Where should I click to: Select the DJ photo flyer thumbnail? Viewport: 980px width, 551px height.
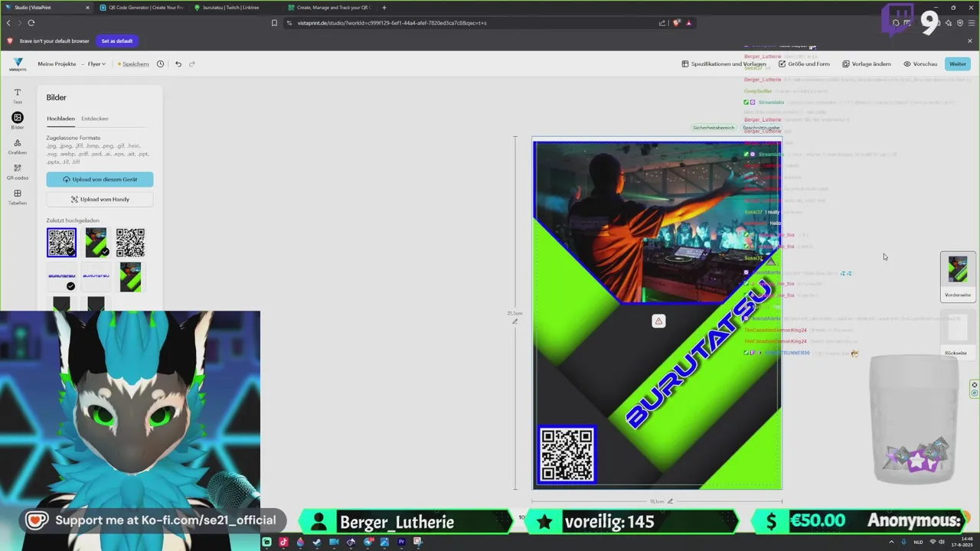[130, 276]
